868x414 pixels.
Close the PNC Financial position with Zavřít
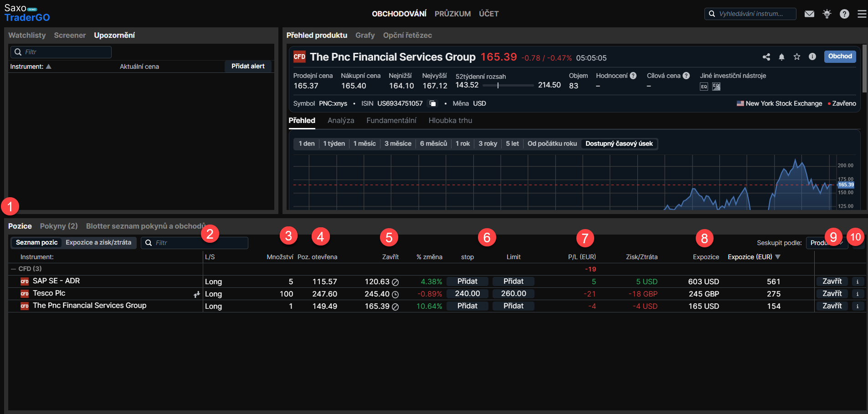(x=832, y=306)
